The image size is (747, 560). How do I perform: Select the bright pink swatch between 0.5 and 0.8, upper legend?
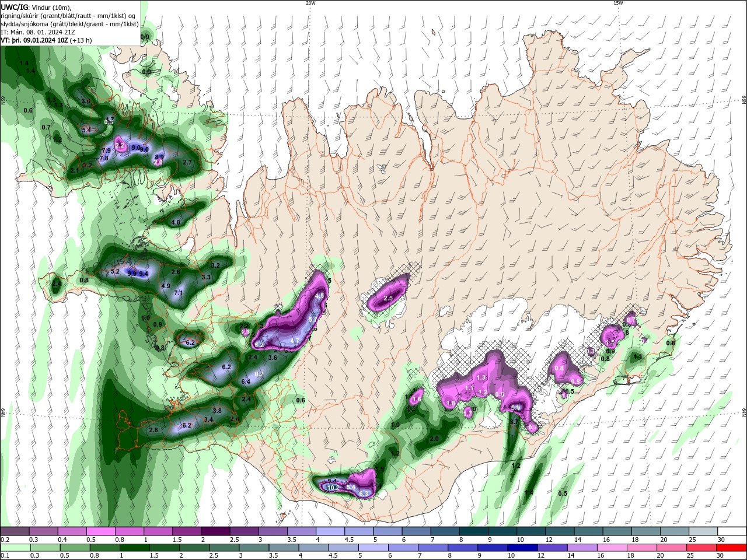click(101, 531)
